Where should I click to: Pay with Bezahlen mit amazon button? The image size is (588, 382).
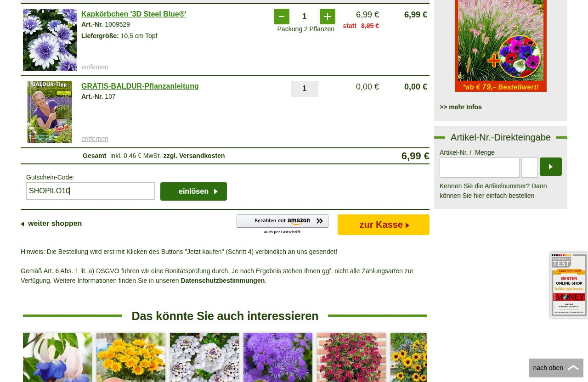click(x=283, y=221)
